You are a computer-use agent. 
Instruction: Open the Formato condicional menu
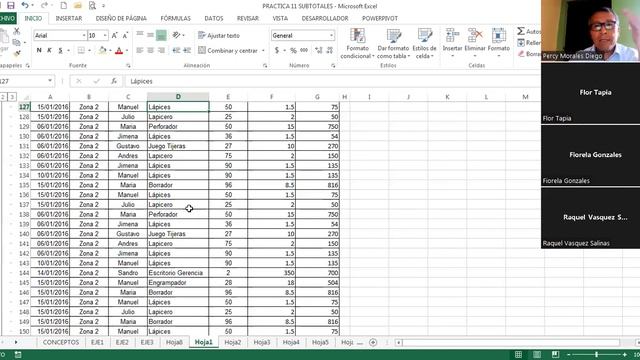click(358, 44)
